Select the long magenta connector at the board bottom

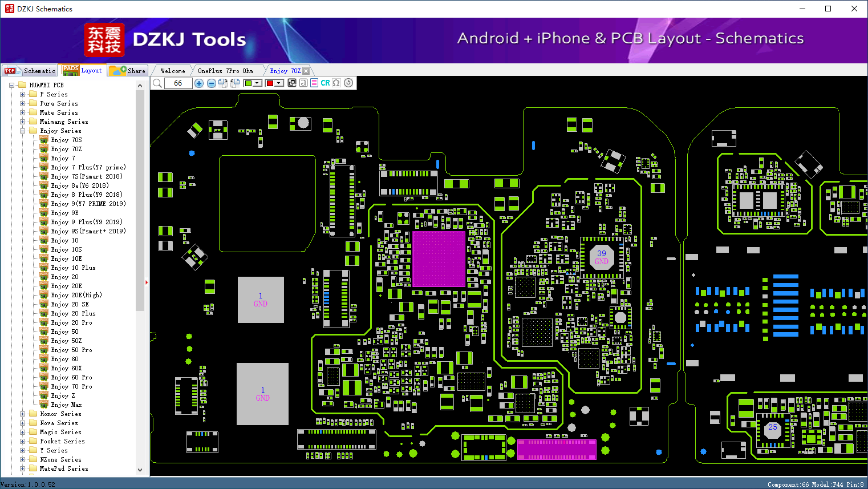[557, 449]
